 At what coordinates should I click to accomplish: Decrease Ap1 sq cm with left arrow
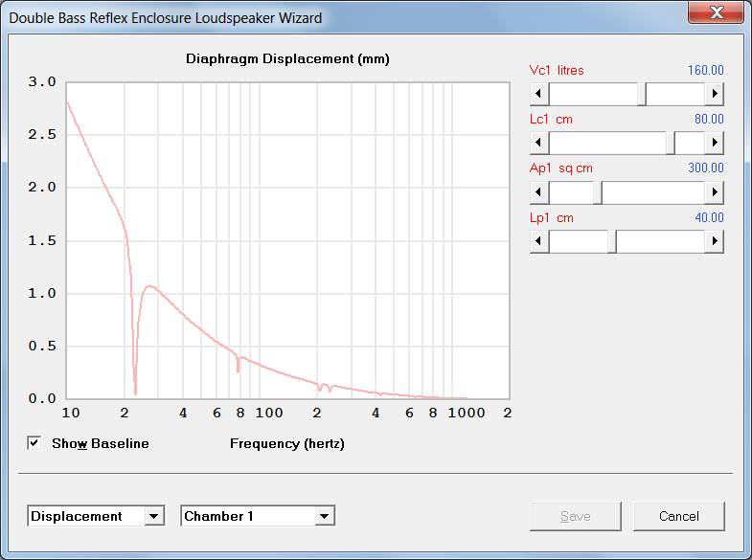(x=539, y=192)
